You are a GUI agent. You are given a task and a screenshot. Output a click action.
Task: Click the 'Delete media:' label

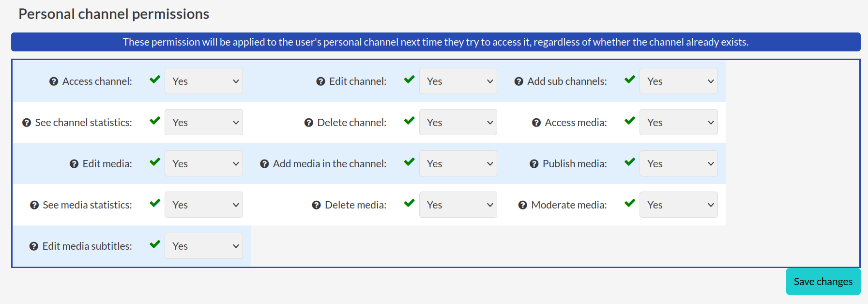356,205
